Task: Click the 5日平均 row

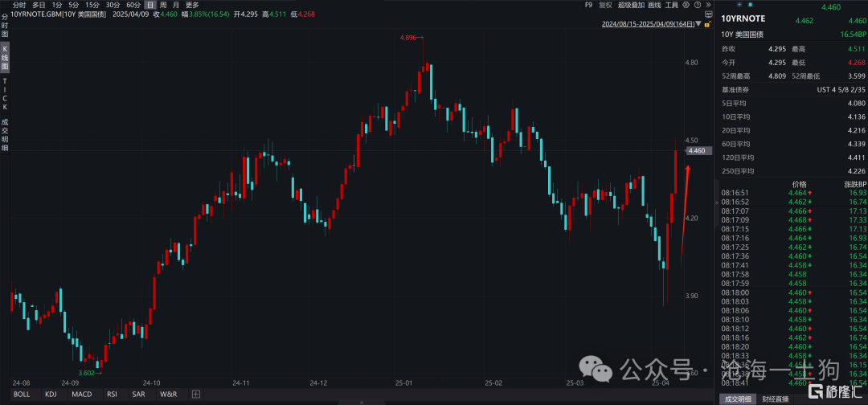Action: [792, 103]
